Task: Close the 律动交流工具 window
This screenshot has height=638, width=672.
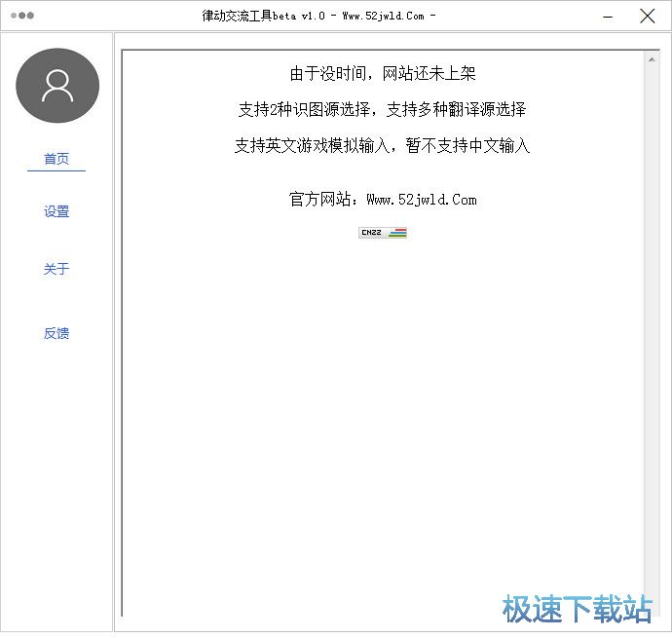Action: pos(647,16)
